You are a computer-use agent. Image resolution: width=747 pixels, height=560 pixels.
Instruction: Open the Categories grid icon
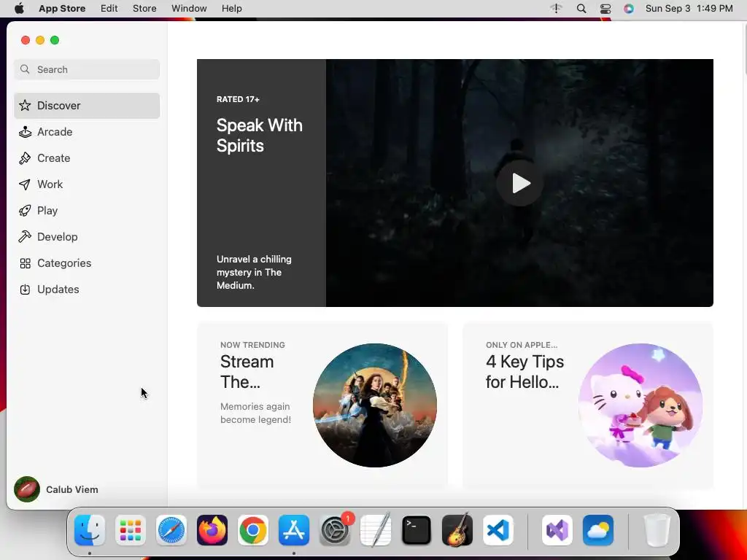pos(25,263)
